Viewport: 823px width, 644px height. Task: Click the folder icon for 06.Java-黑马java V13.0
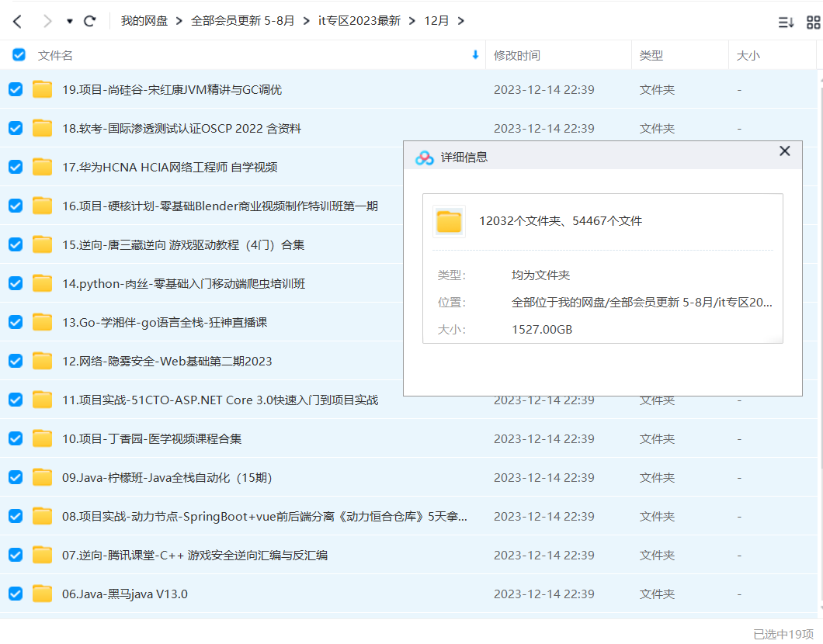(x=42, y=594)
